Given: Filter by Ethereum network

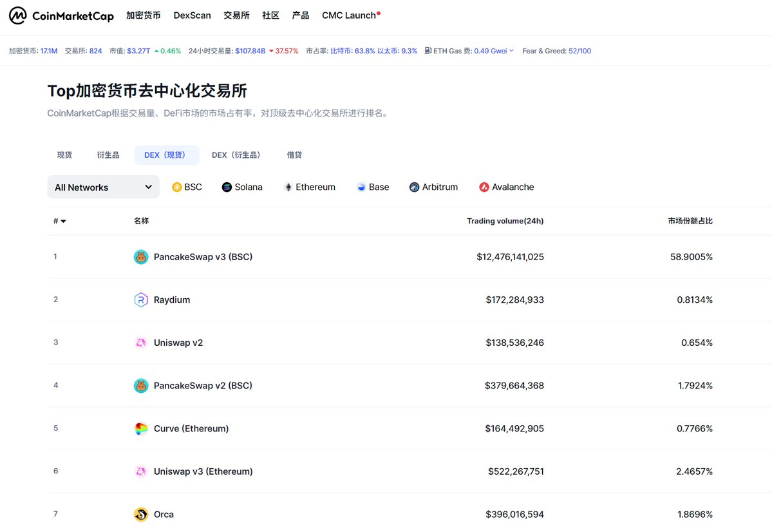Looking at the screenshot, I should 310,187.
